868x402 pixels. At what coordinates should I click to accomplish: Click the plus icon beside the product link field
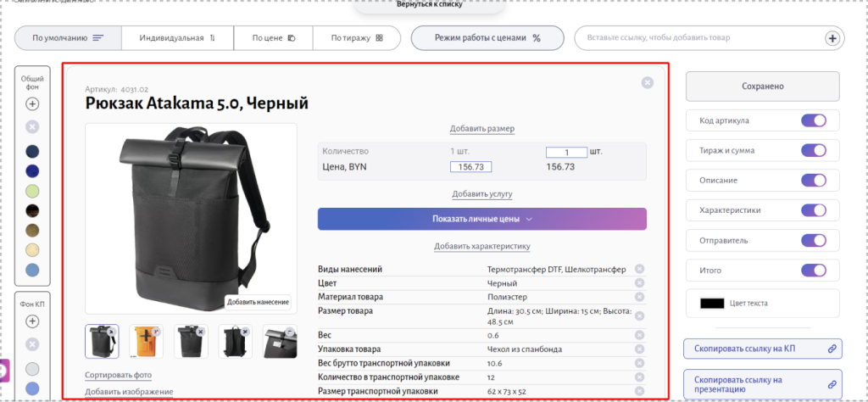(x=832, y=38)
